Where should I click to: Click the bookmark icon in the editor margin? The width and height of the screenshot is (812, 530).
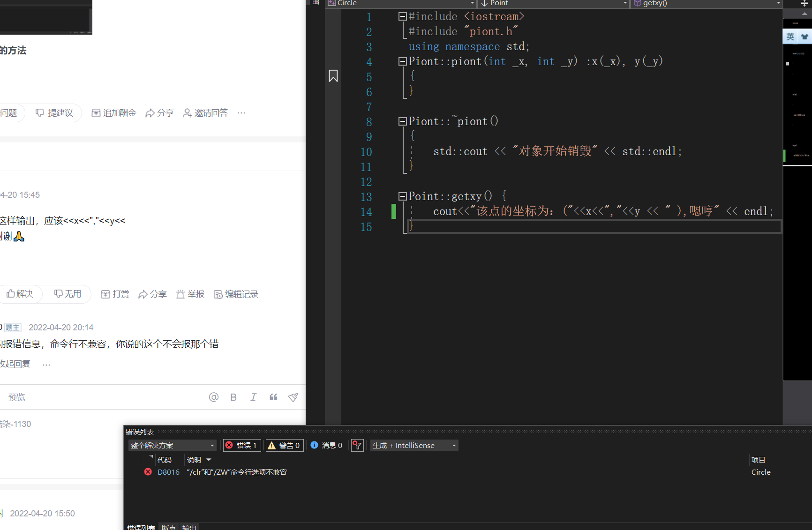333,75
